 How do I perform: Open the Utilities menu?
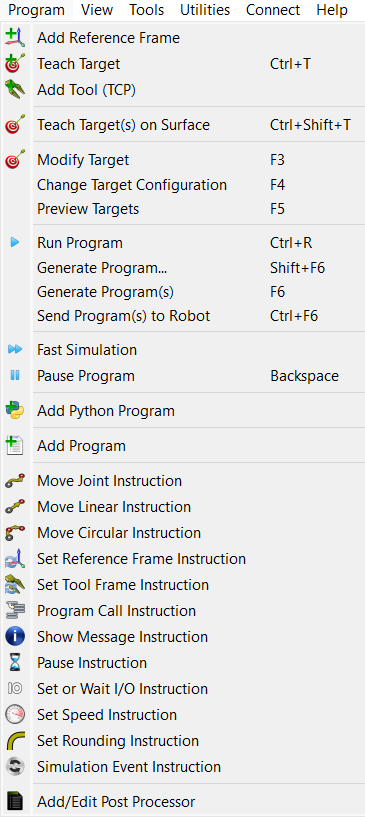[205, 10]
